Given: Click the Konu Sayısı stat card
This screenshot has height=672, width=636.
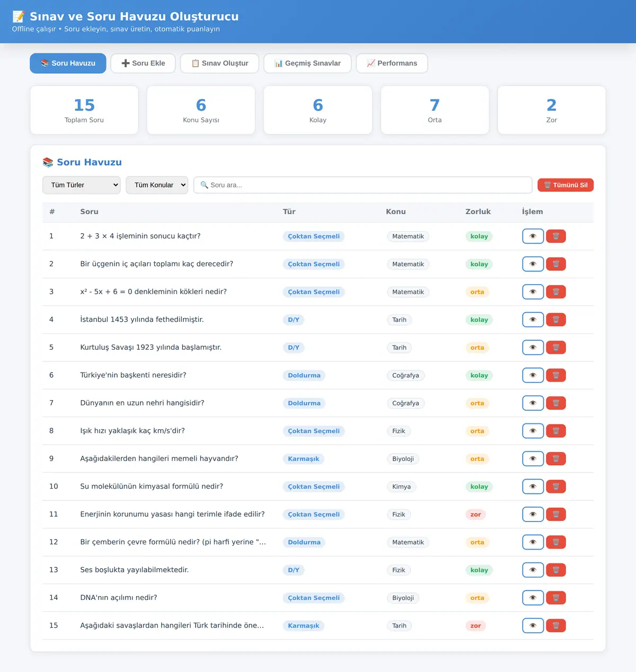Looking at the screenshot, I should (201, 110).
